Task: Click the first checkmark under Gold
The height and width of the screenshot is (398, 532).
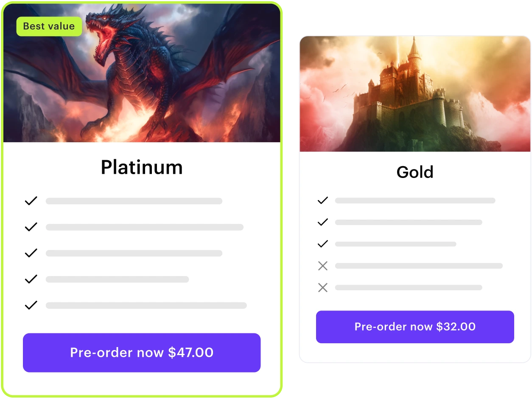Action: (323, 200)
